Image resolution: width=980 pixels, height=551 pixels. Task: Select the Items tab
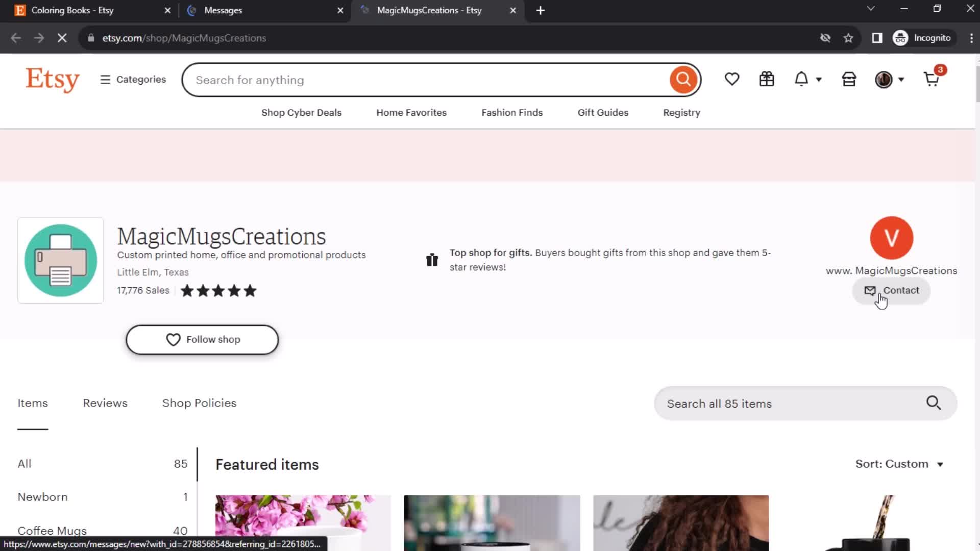click(33, 403)
